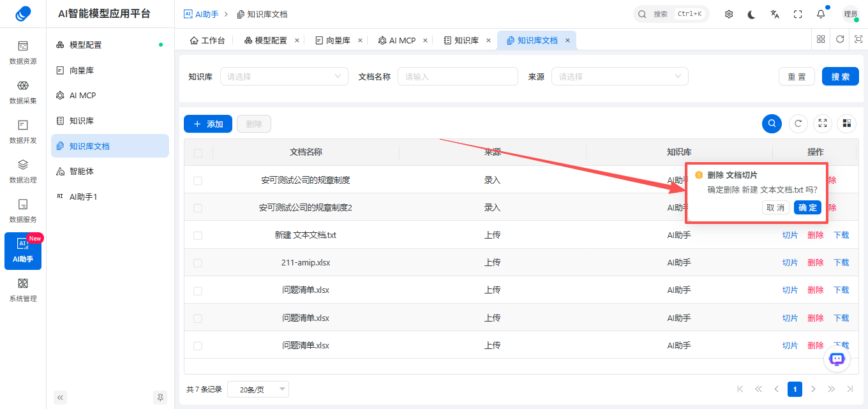Image resolution: width=868 pixels, height=409 pixels.
Task: Enter fullscreen via header fullscreen icon
Action: pos(798,14)
